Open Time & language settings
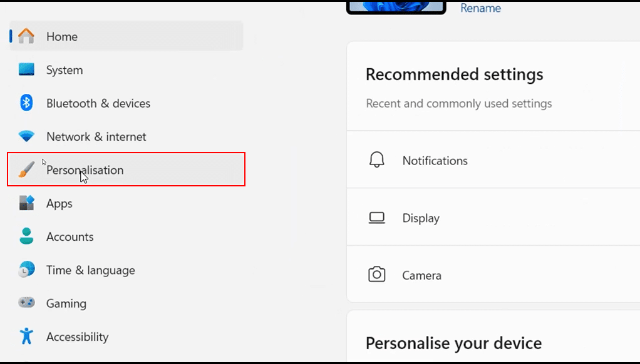The image size is (640, 364). [90, 270]
